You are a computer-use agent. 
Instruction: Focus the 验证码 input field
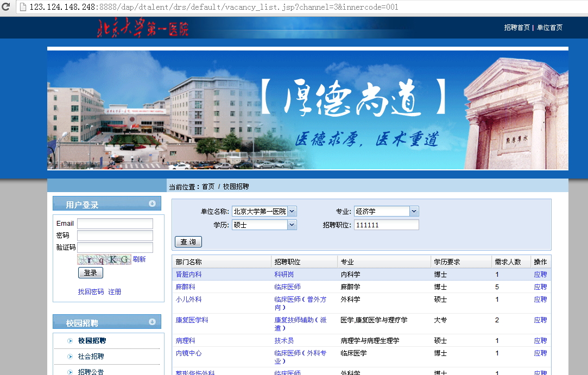115,247
